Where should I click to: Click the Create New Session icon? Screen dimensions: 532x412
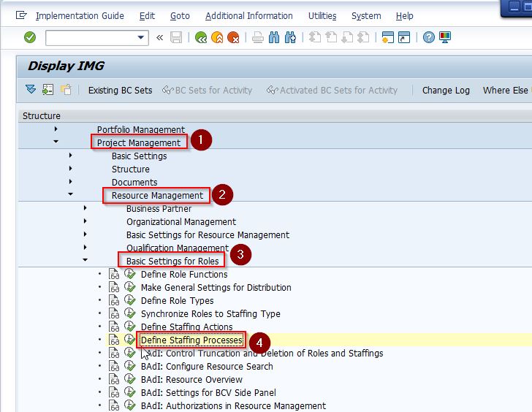[388, 37]
